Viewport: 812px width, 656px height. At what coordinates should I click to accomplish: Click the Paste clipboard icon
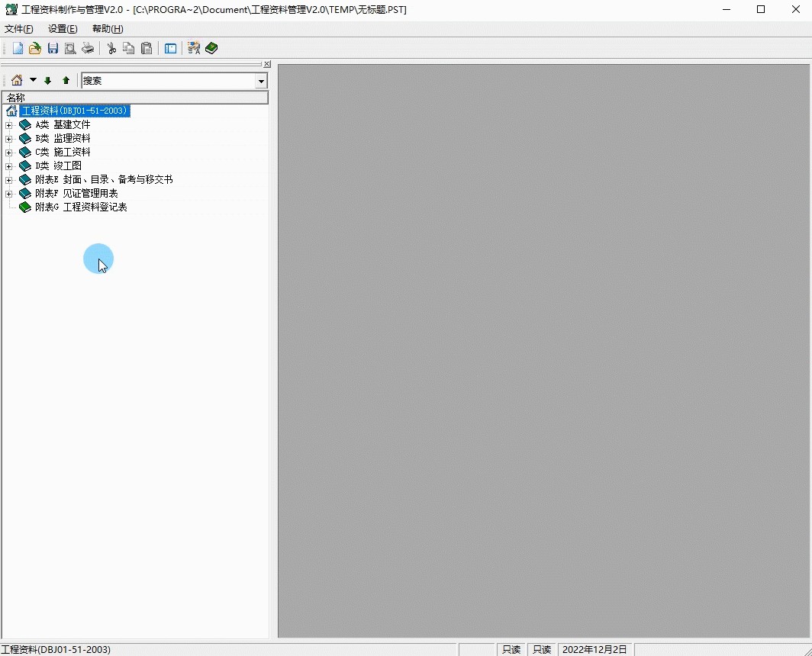coord(147,49)
